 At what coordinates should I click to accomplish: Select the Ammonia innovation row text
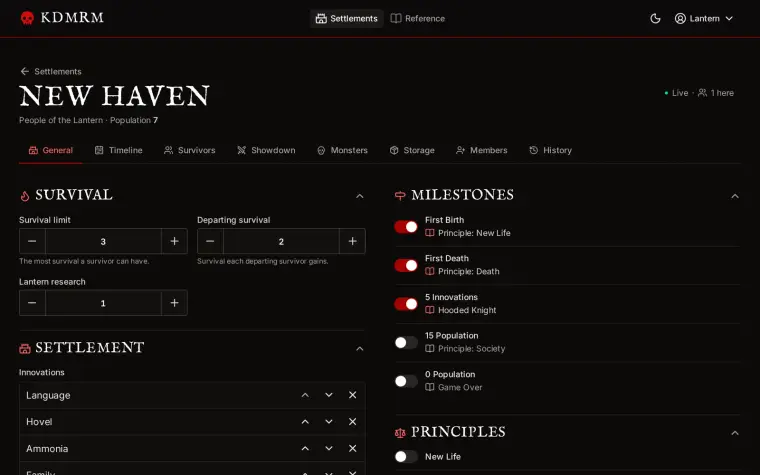47,449
